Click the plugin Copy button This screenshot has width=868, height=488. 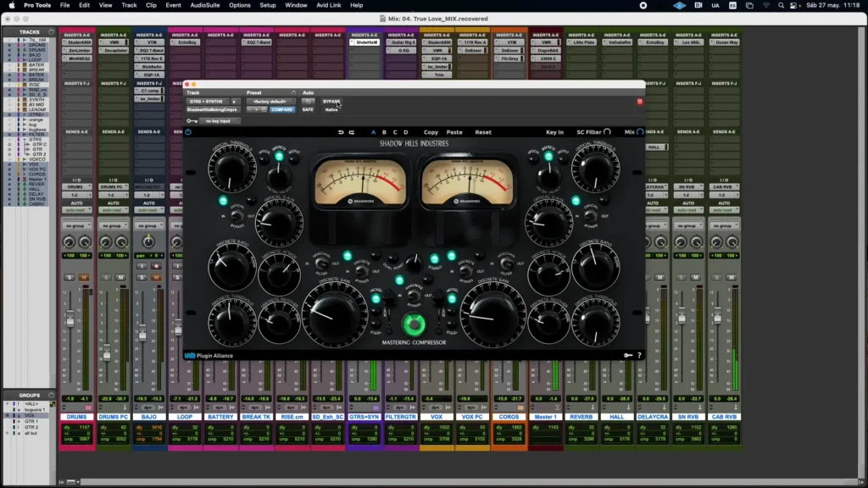coord(431,132)
